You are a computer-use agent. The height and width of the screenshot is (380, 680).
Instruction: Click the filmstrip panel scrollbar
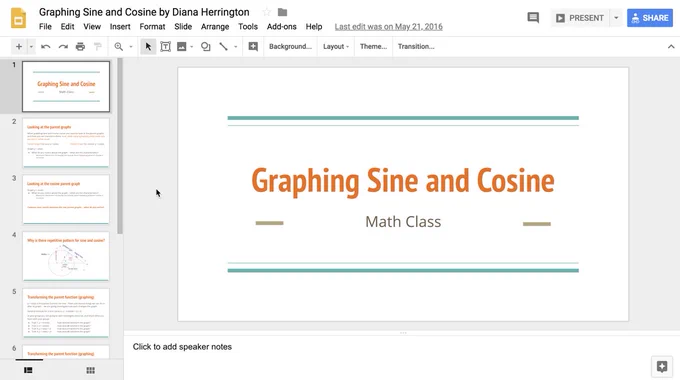point(120,146)
